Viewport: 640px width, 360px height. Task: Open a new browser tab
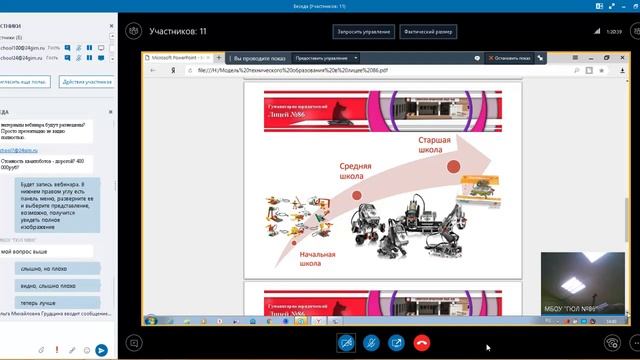tap(218, 58)
